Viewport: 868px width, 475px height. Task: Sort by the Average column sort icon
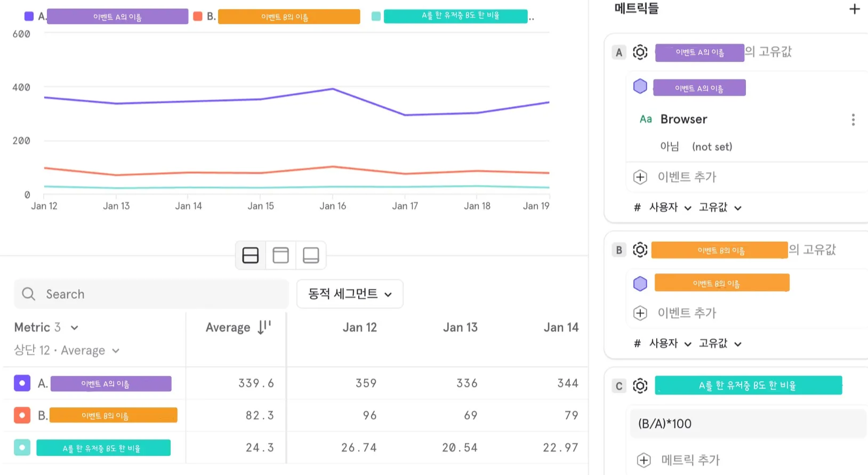pyautogui.click(x=264, y=327)
